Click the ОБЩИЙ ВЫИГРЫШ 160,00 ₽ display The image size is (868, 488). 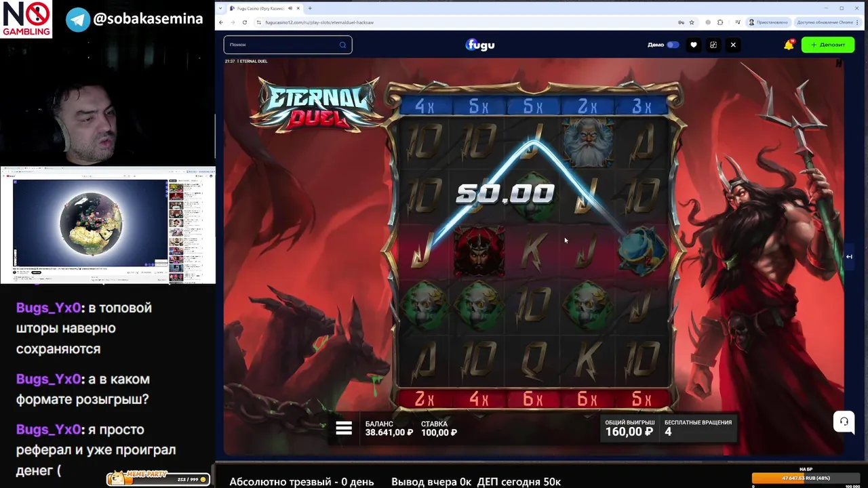coord(629,428)
